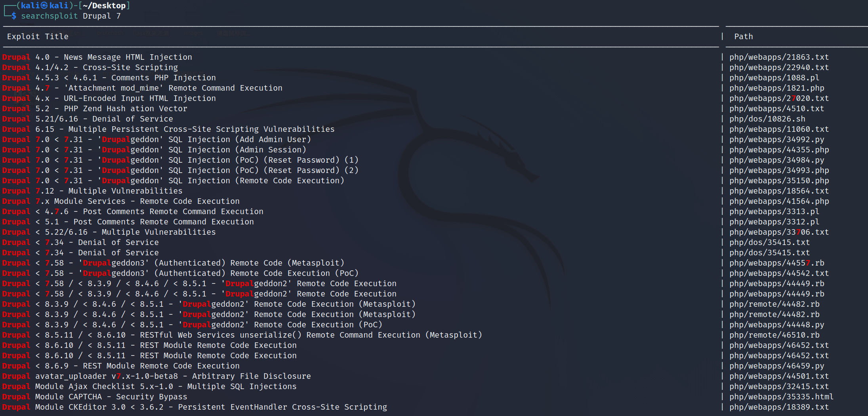Click 'Comments PHP Injection' exploit title
This screenshot has width=868, height=416.
pyautogui.click(x=164, y=78)
